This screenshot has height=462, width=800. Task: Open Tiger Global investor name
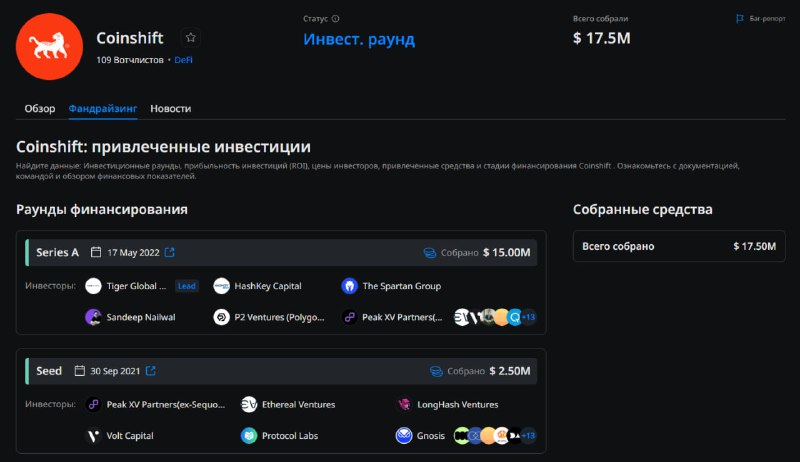pos(136,286)
